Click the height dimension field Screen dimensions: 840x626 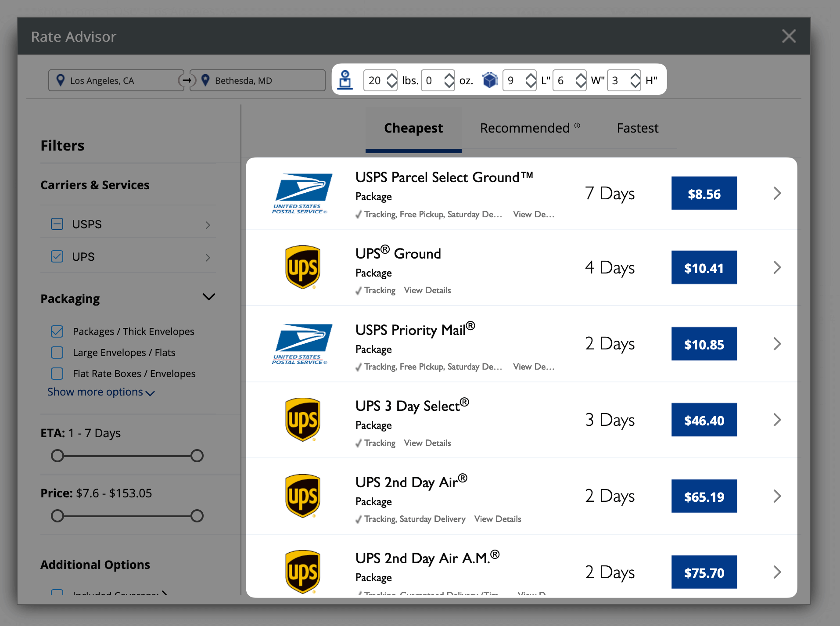tap(624, 80)
